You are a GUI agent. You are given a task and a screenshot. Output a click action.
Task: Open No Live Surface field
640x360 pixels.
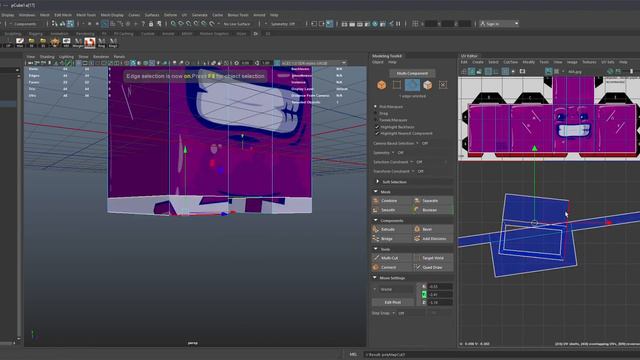pos(237,24)
